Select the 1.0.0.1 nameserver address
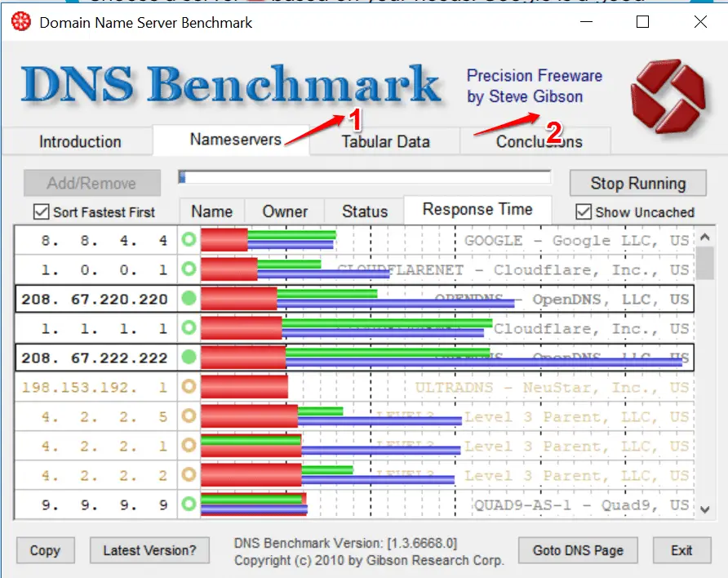 104,269
